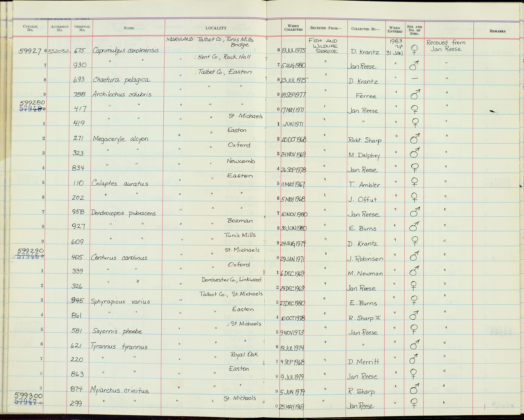Image resolution: width=524 pixels, height=420 pixels.
Task: Select the name 'Dendrocopos pubescens'
Action: click(x=123, y=213)
